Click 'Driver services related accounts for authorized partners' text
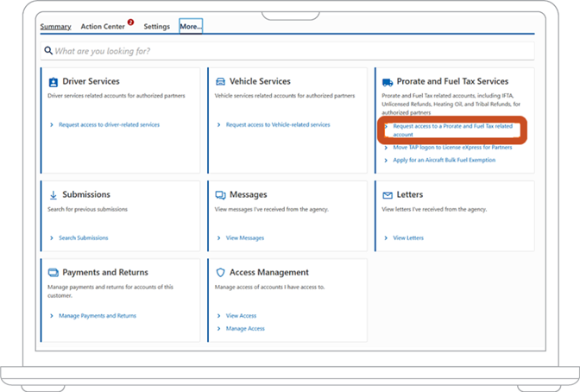 coord(117,96)
